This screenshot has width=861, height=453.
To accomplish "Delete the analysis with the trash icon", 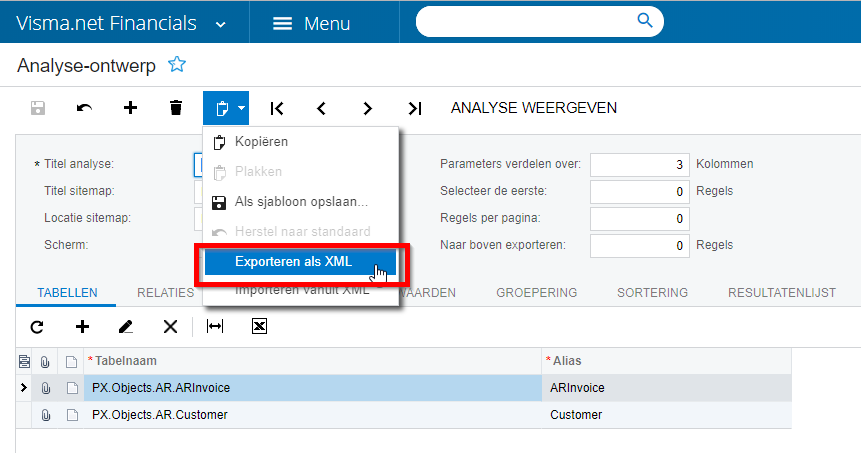I will coord(176,108).
